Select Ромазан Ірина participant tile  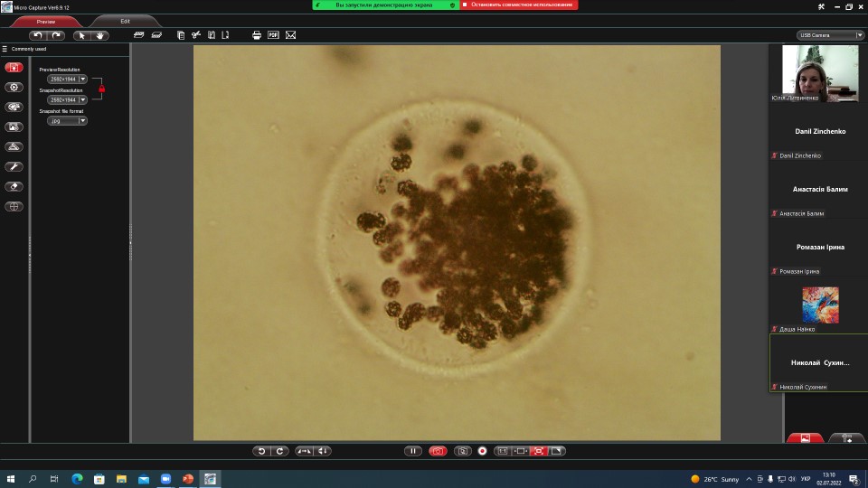tap(819, 248)
